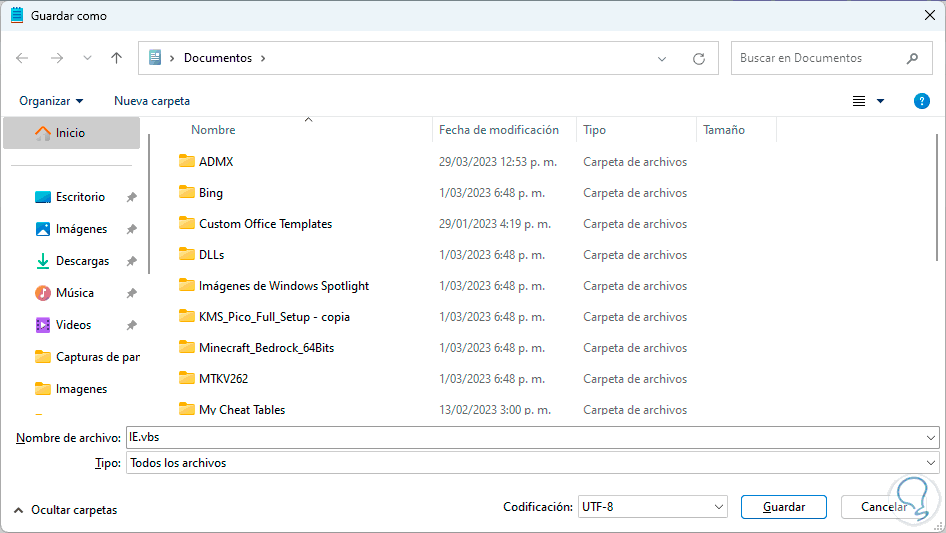Viewport: 946px width, 533px height.
Task: Go up one folder level
Action: coord(116,58)
